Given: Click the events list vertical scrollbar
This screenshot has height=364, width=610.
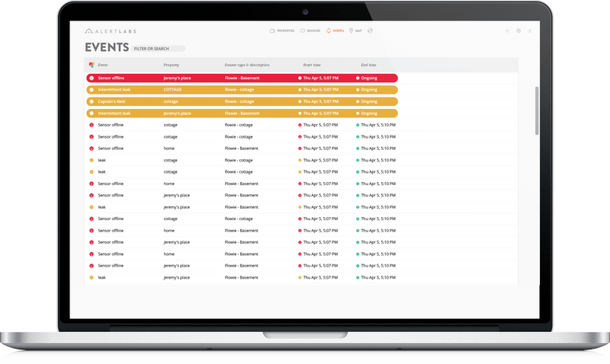Looking at the screenshot, I should tap(537, 110).
